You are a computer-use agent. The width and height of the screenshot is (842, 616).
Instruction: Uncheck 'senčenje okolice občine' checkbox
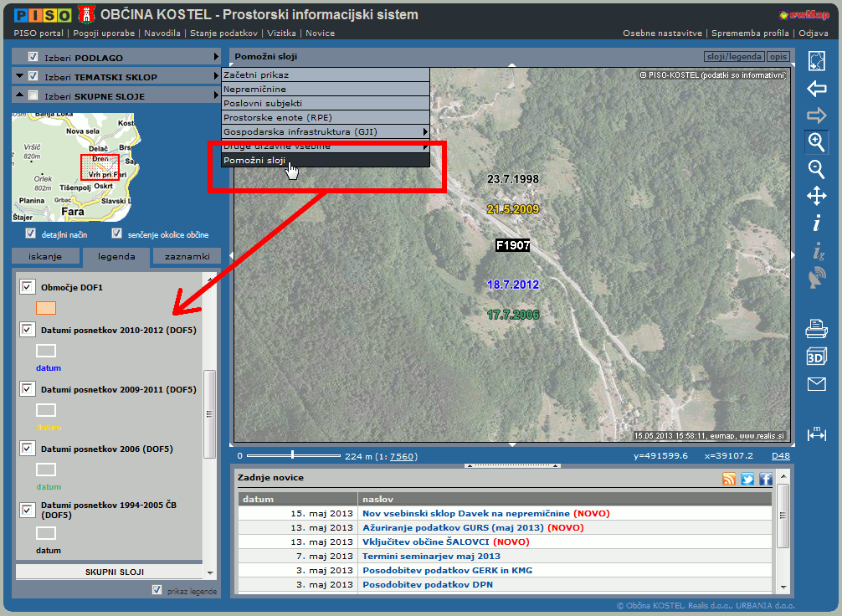coord(117,234)
